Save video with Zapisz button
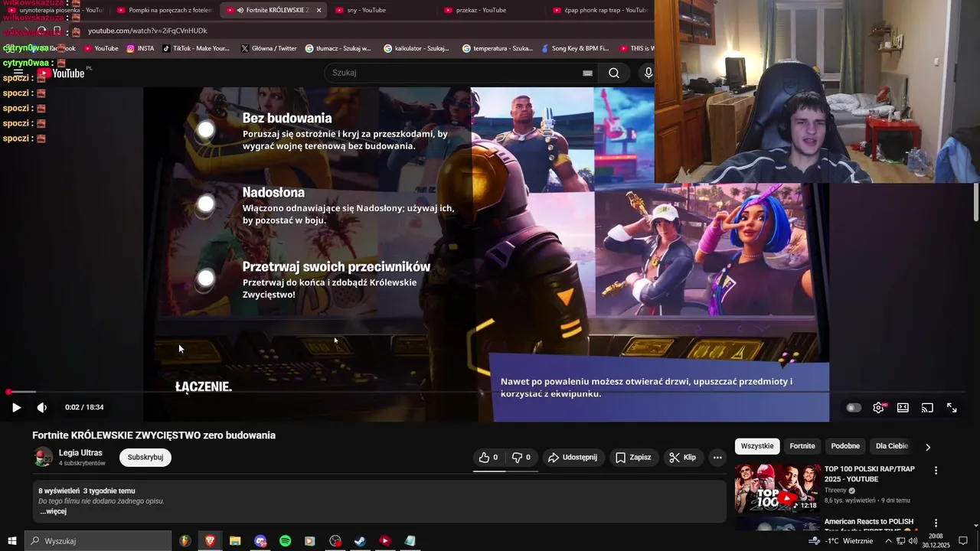Image resolution: width=980 pixels, height=551 pixels. [x=633, y=458]
